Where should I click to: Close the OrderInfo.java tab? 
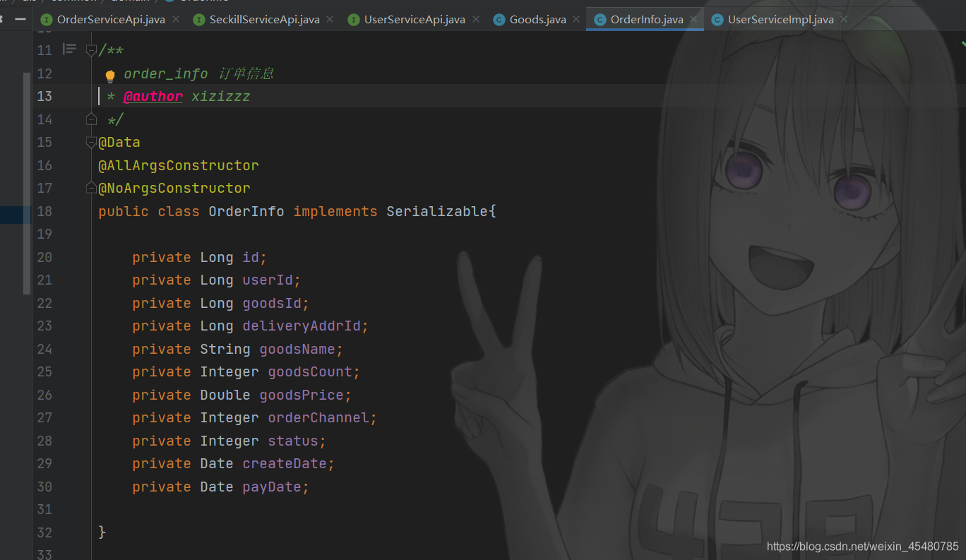pos(694,20)
